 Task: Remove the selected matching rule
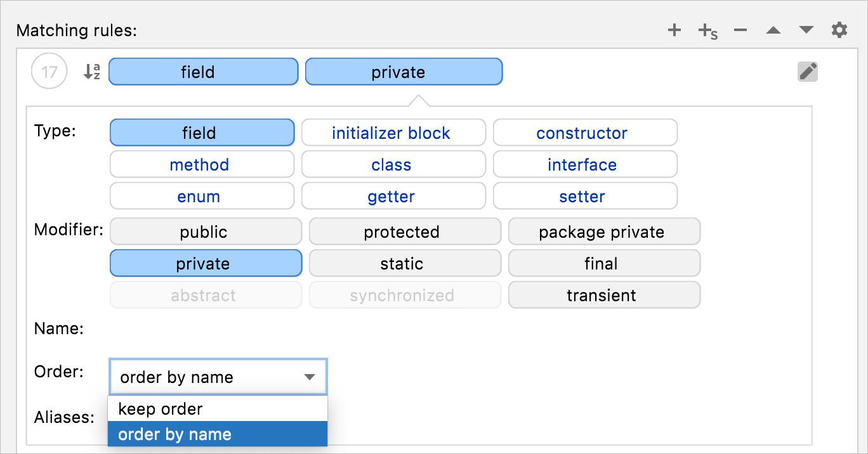pyautogui.click(x=740, y=30)
